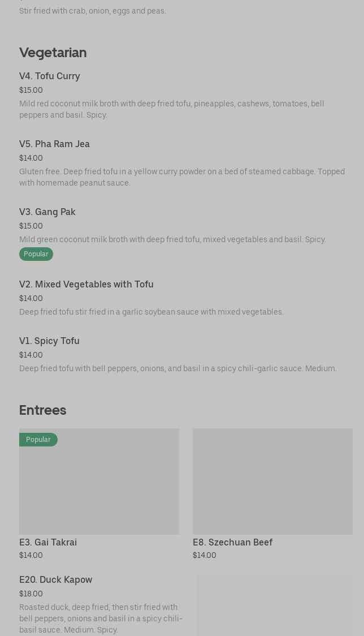This screenshot has width=364, height=636.
Task: Click the Duck Kapow image placeholder
Action: [x=275, y=605]
